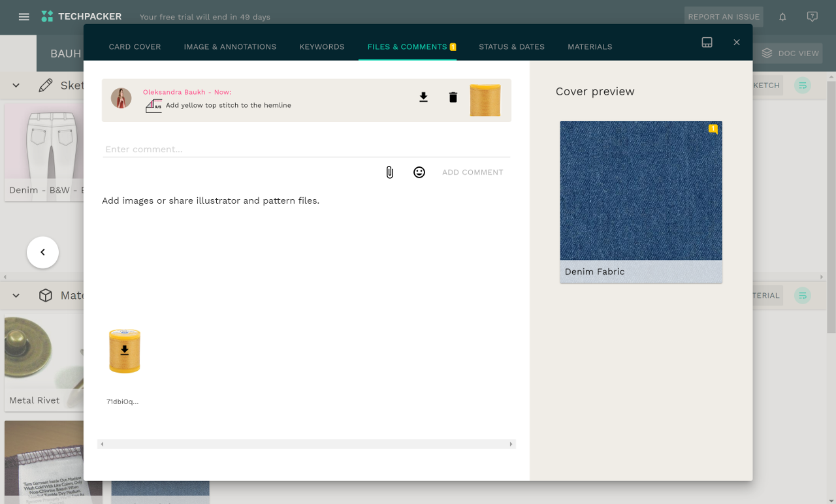
Task: Click the Add Comment button
Action: tap(473, 172)
